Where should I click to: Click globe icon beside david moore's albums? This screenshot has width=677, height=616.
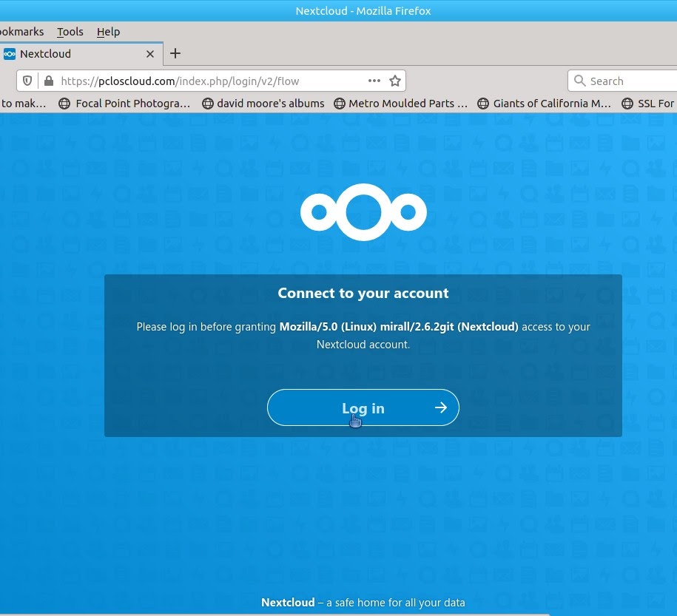coord(208,104)
